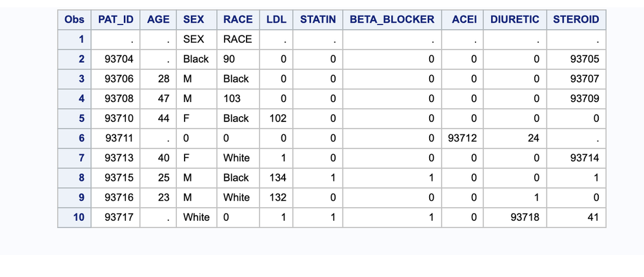
Task: Select the BETA_BLOCKER column header
Action: [x=392, y=20]
